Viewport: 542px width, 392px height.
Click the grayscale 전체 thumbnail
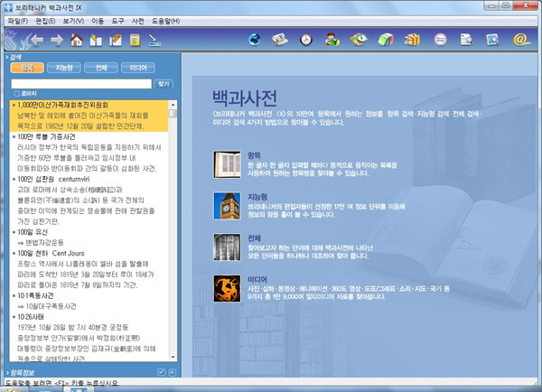point(227,247)
